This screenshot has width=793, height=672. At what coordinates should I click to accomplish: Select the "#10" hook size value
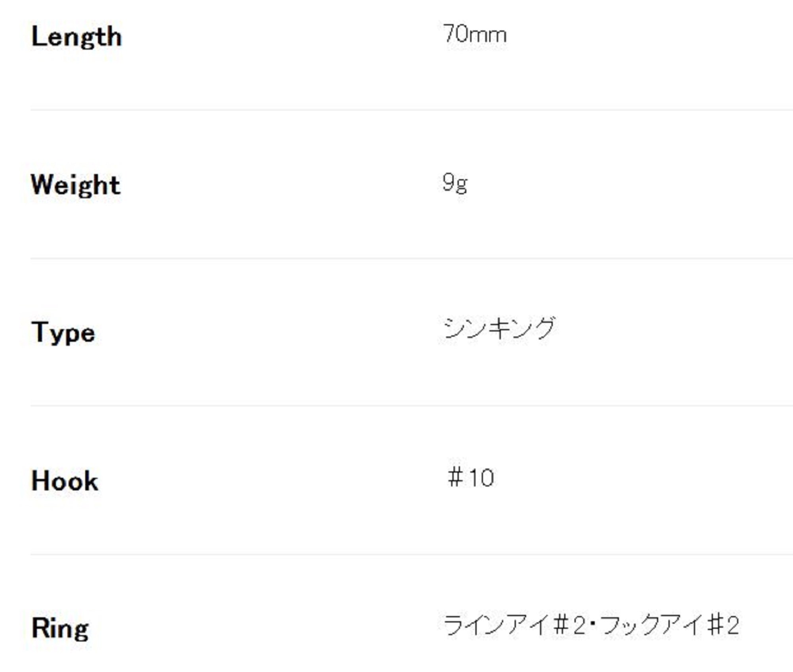click(x=471, y=477)
